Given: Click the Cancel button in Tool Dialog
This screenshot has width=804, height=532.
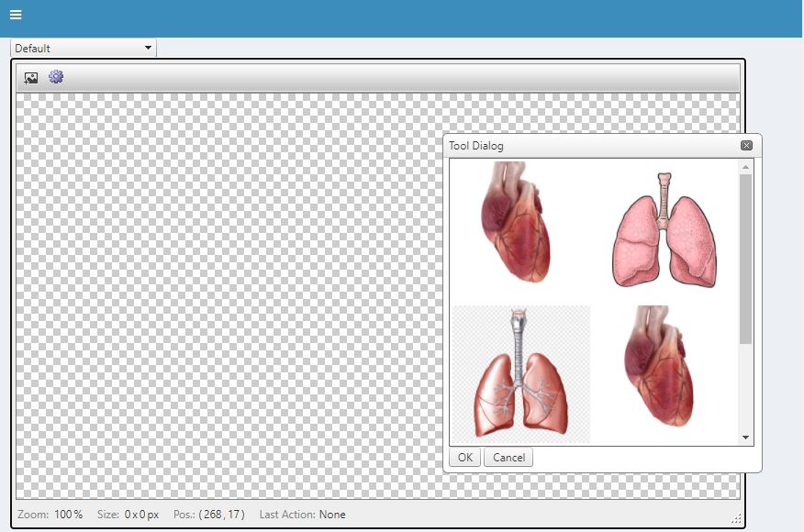Looking at the screenshot, I should click(x=508, y=457).
